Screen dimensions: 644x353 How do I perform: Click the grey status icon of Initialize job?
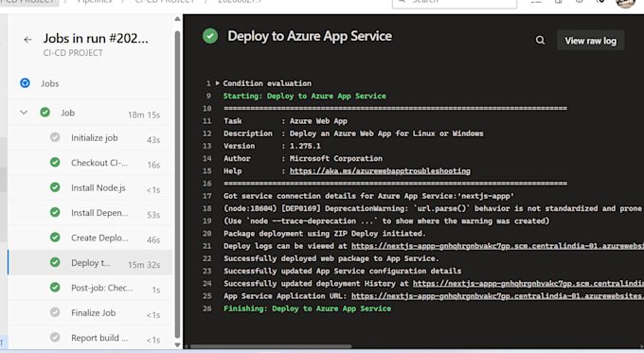[55, 137]
